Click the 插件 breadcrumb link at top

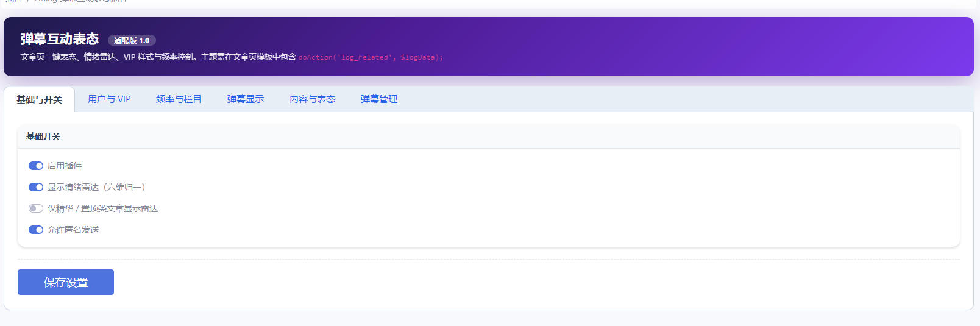pos(13,1)
